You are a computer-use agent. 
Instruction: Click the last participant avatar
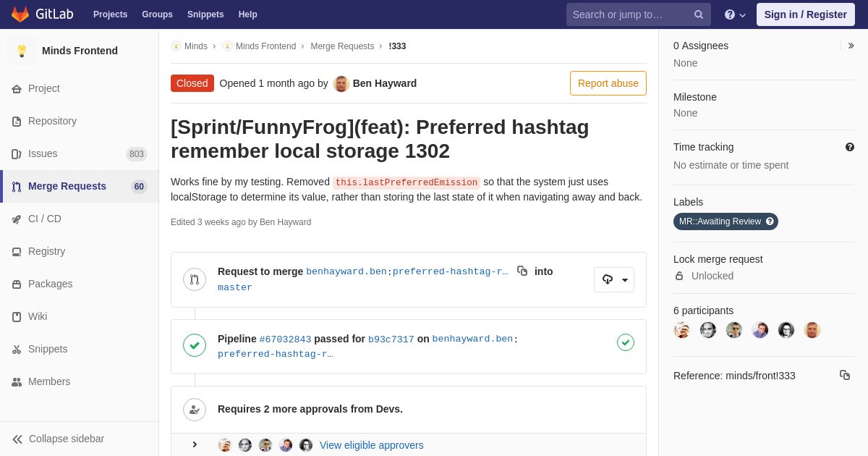[812, 330]
